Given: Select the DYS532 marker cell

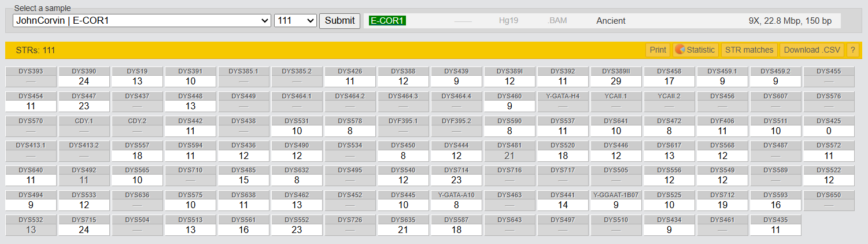Looking at the screenshot, I should point(31,226).
